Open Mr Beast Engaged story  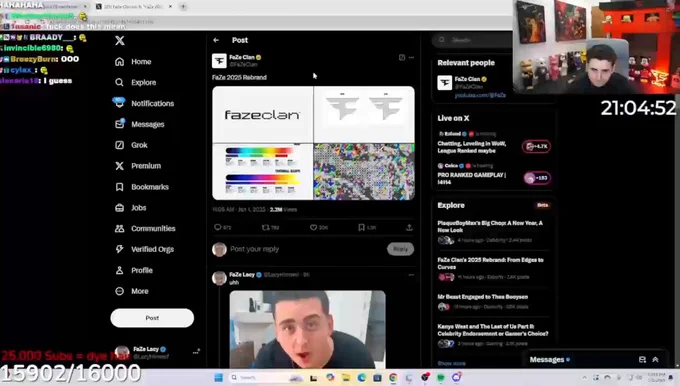click(x=483, y=297)
